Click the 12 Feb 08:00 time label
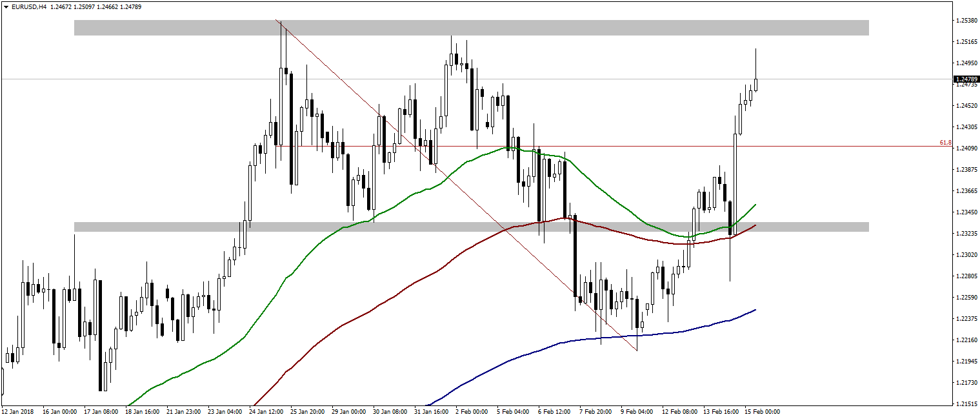Viewport: 980px width, 419px height. [x=679, y=411]
